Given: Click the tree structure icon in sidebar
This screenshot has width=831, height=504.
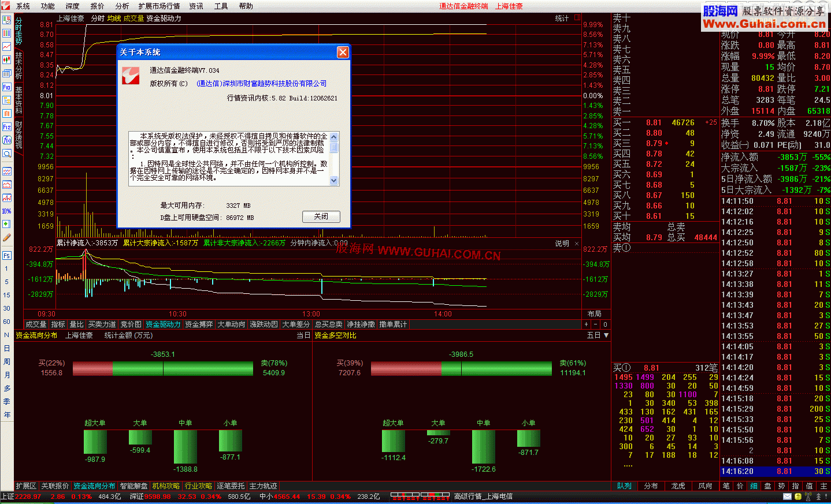Looking at the screenshot, I should coord(7,100).
